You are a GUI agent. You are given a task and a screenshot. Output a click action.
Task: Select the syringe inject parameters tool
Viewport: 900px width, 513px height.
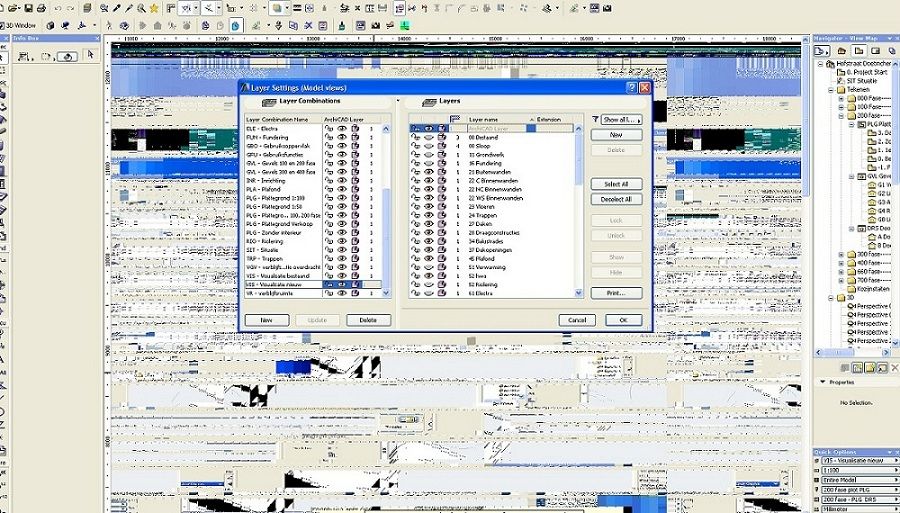point(130,8)
